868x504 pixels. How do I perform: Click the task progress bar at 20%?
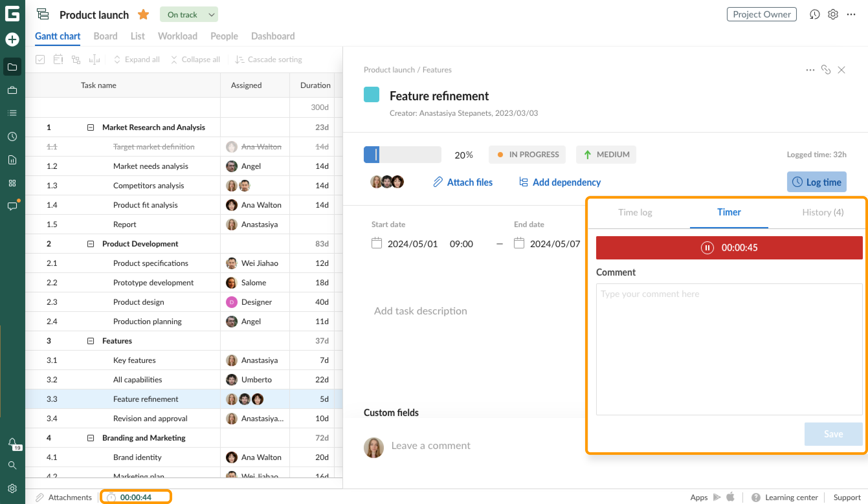point(402,155)
